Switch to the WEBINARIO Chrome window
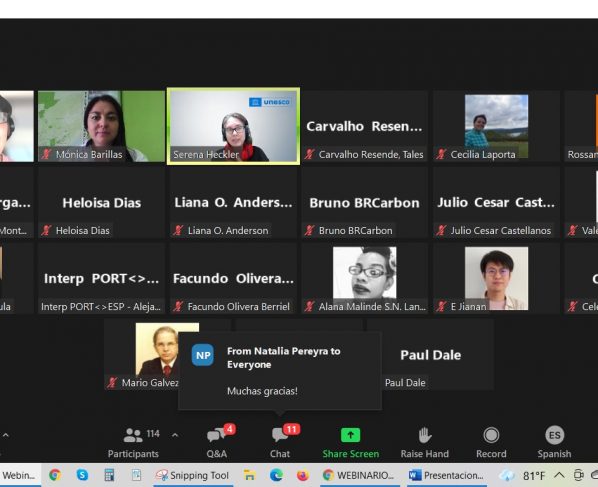 point(359,475)
